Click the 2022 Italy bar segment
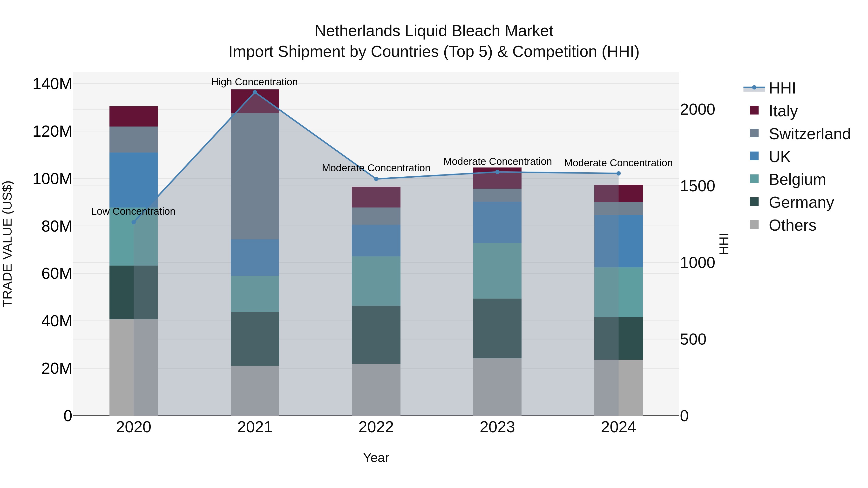Screen dimensions: 868x488 pyautogui.click(x=376, y=197)
